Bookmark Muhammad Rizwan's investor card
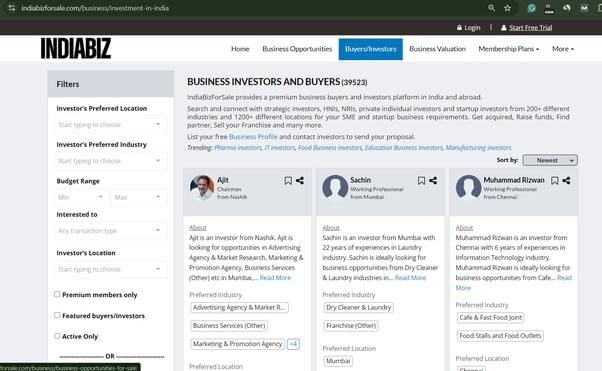602x371 pixels. (554, 181)
